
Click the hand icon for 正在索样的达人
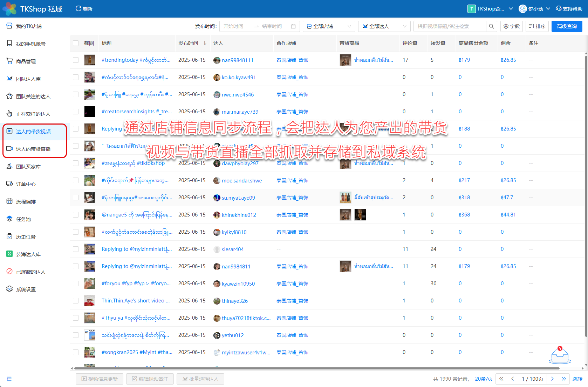coord(9,114)
